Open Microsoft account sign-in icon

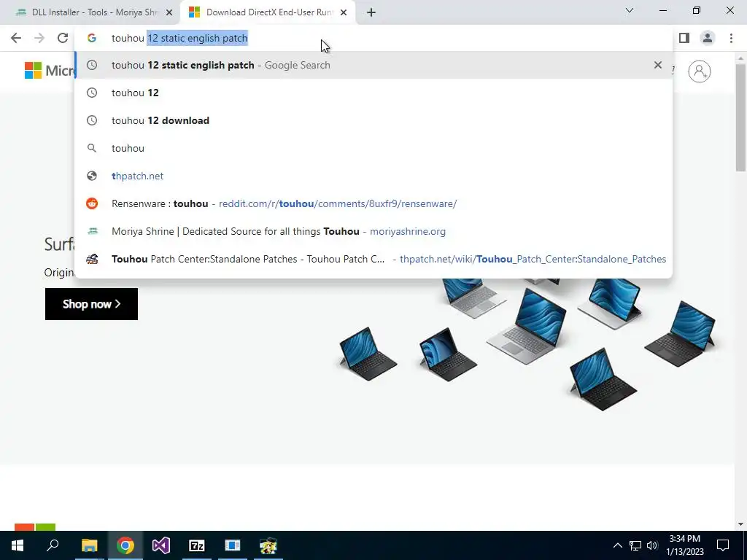point(700,71)
